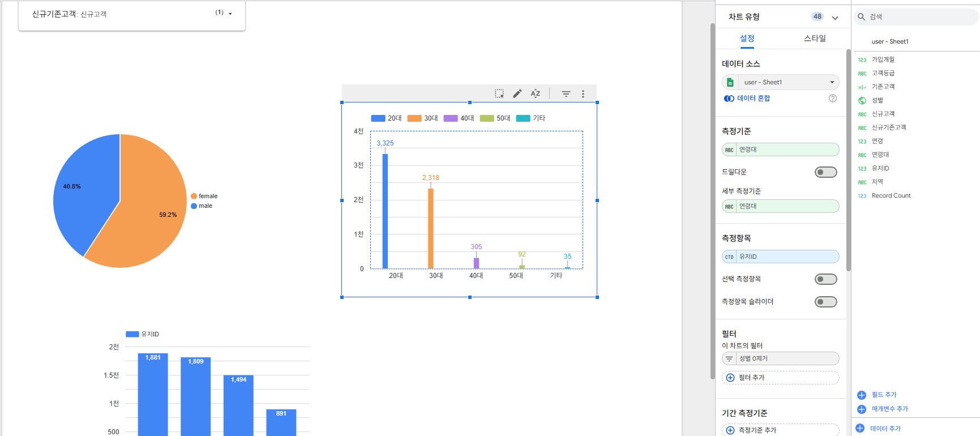The height and width of the screenshot is (436, 980).
Task: Click the 123 type icon beside 연령 field
Action: [x=862, y=142]
